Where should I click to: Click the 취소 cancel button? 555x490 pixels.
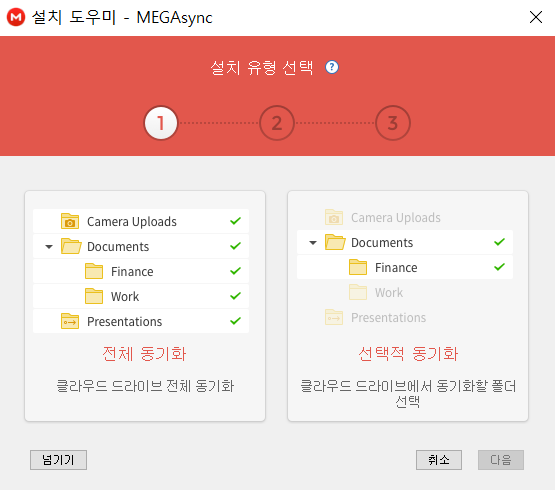point(439,460)
